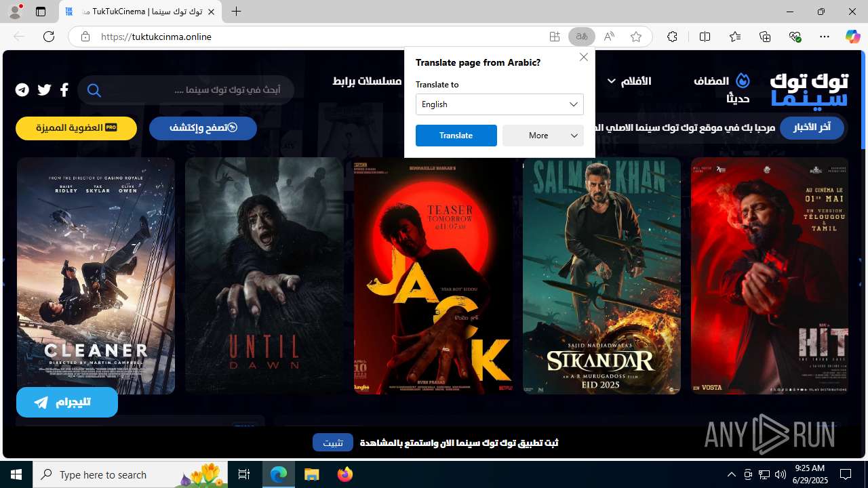Open the Sikandar movie poster
Viewport: 868px width, 488px height.
[601, 276]
